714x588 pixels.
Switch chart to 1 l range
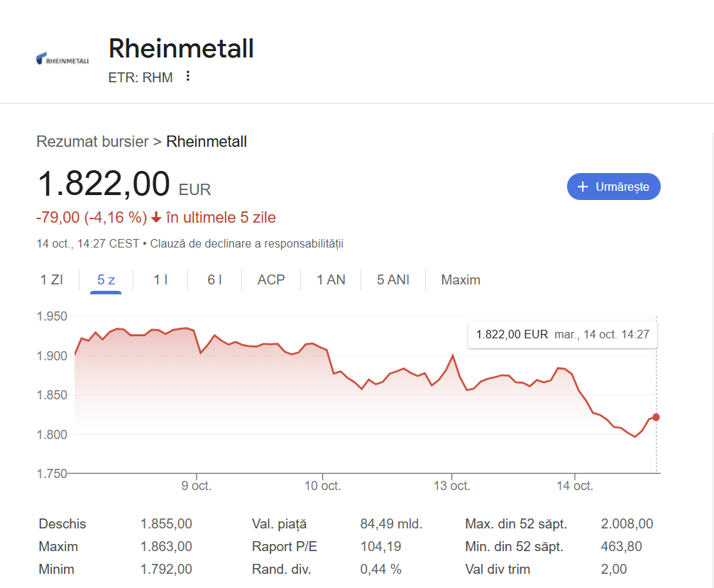point(161,279)
